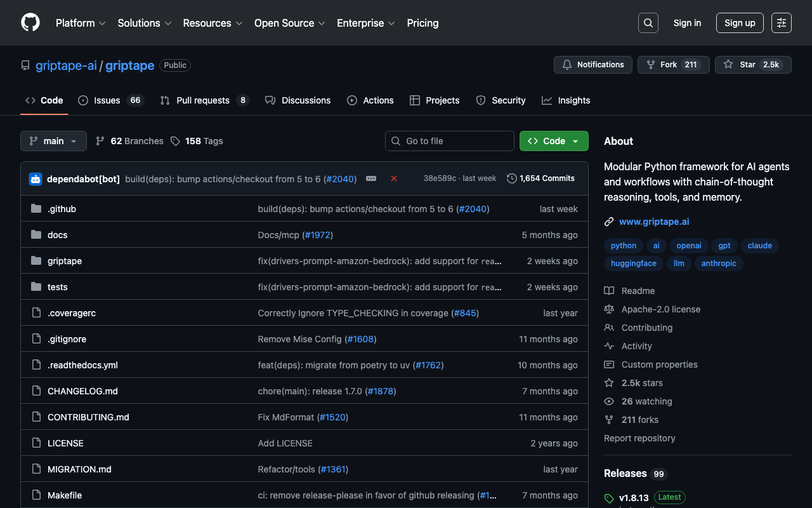Expand the green Code dropdown button

(x=554, y=141)
